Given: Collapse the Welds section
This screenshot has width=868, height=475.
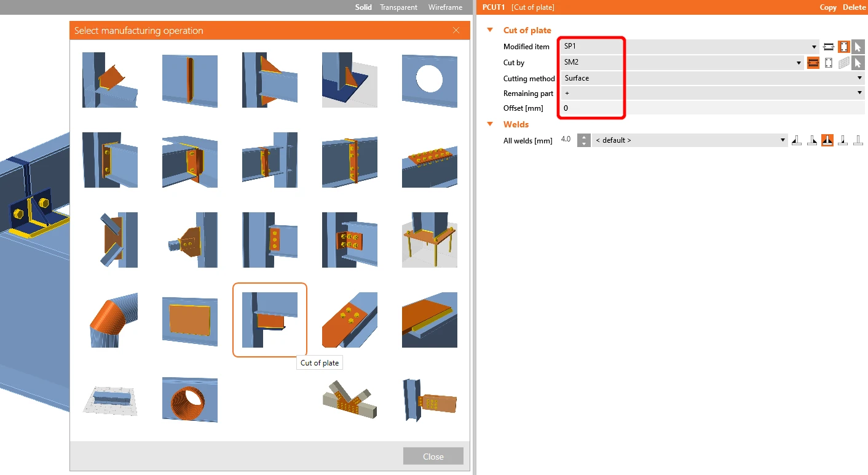Looking at the screenshot, I should [490, 124].
